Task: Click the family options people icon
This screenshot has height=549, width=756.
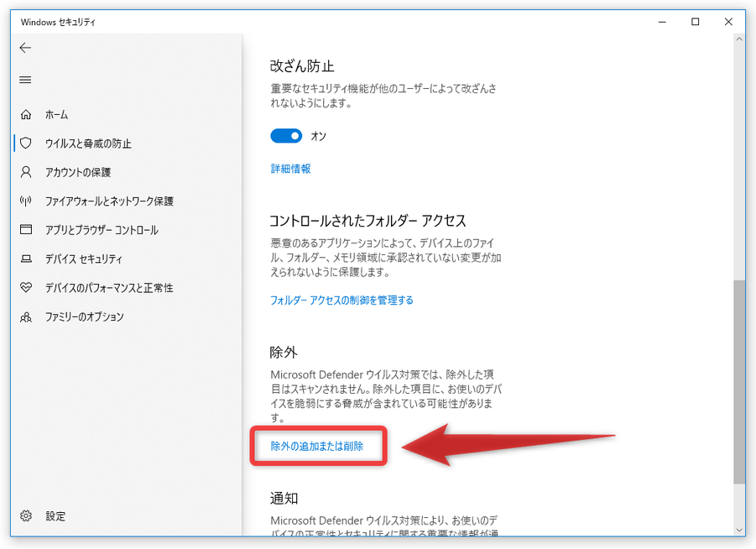Action: [26, 317]
